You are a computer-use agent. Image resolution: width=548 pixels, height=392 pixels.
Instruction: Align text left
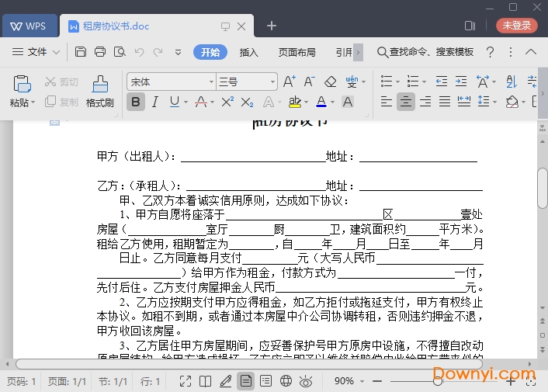click(387, 102)
